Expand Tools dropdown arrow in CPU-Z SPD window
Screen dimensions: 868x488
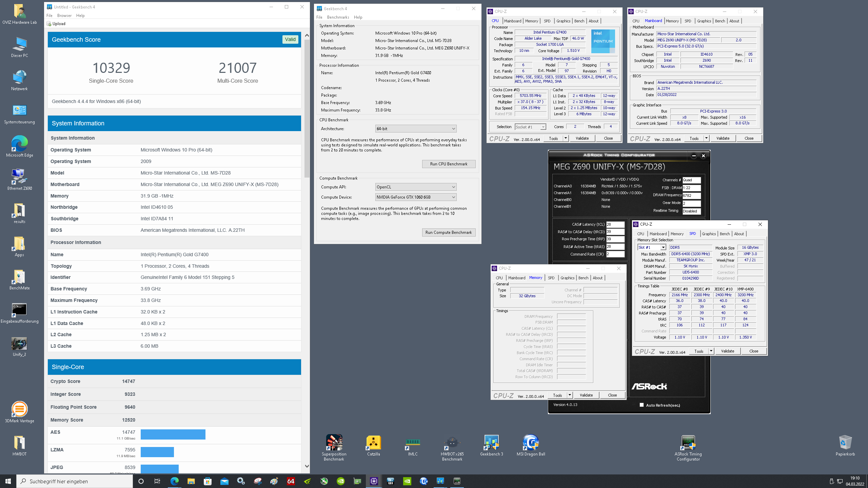(711, 351)
